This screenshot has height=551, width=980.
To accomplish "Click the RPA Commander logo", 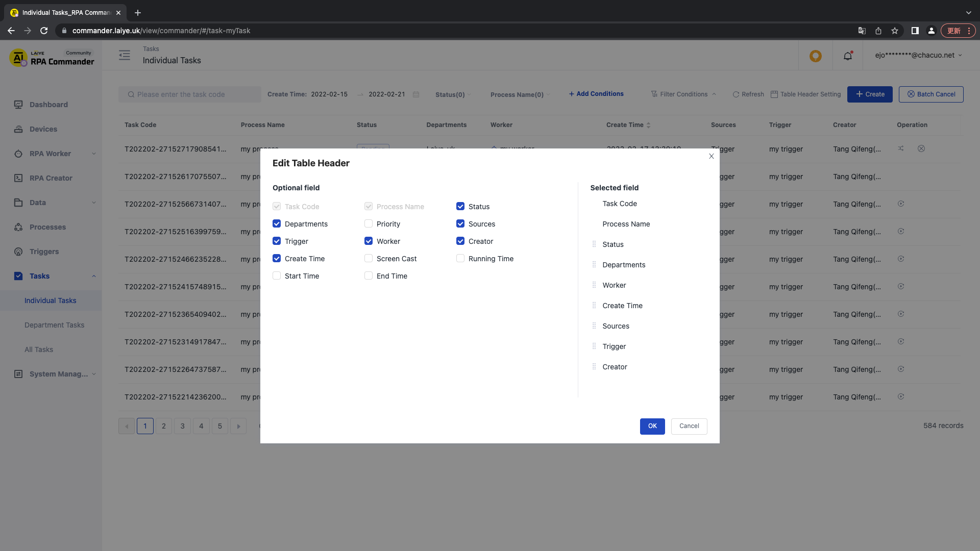I will click(52, 58).
